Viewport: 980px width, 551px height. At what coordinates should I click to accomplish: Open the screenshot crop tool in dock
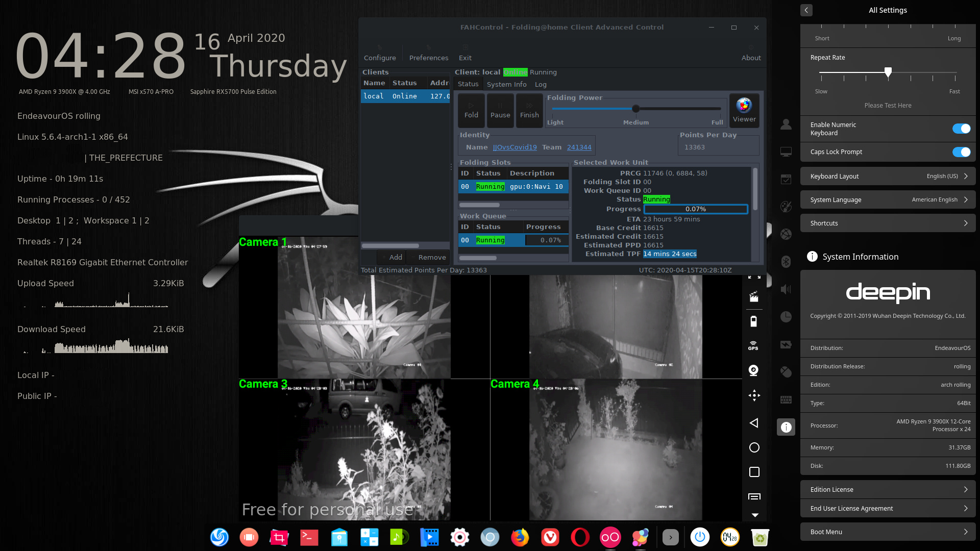(x=279, y=537)
